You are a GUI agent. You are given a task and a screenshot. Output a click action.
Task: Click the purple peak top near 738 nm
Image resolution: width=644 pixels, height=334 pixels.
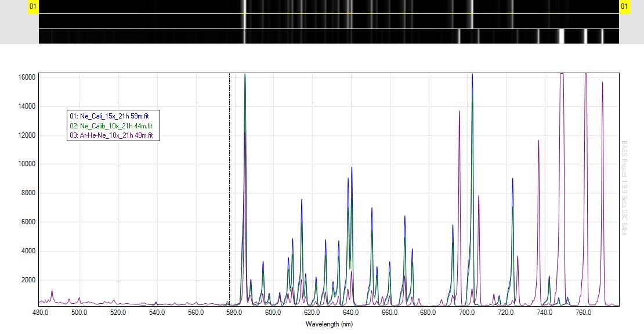click(x=538, y=141)
